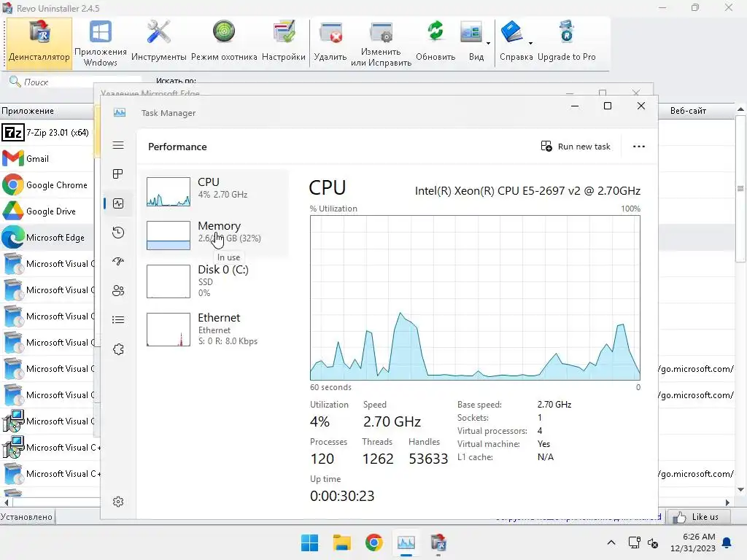Click Revo Uninstaller icon on taskbar
Viewport: 747px width, 560px height.
click(438, 542)
